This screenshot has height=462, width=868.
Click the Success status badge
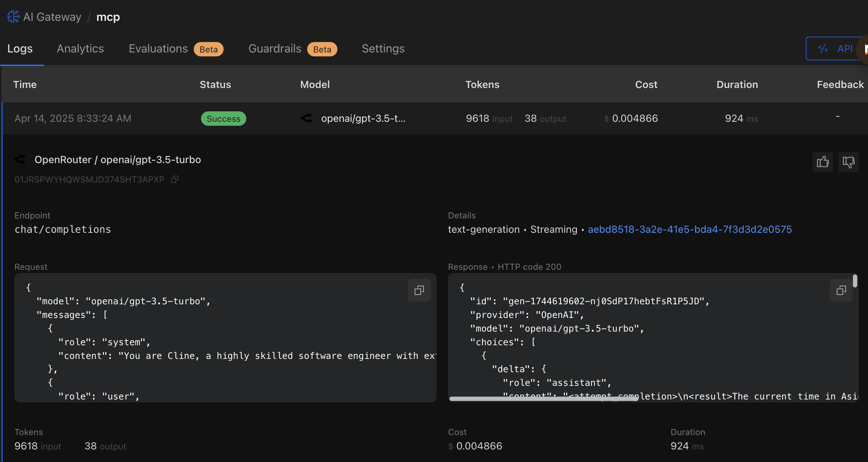pos(223,119)
